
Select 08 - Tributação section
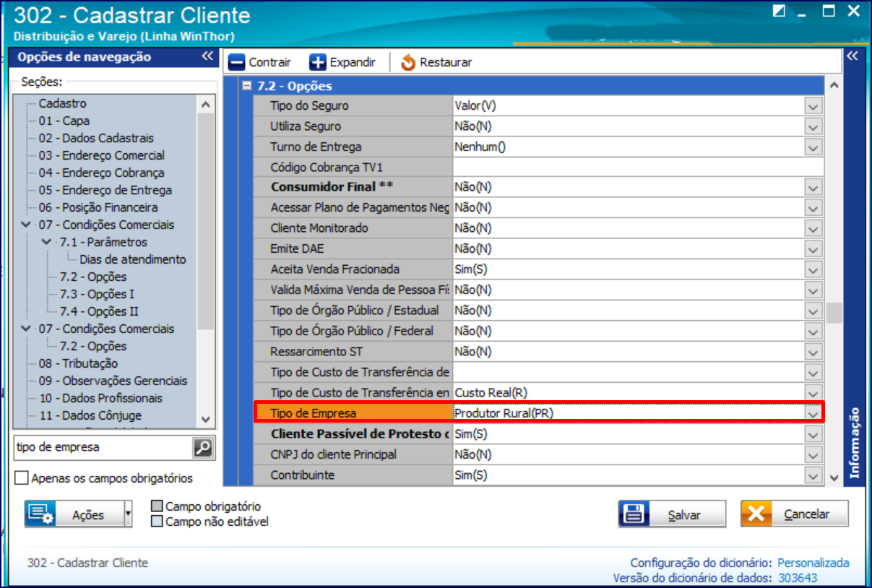tap(78, 363)
